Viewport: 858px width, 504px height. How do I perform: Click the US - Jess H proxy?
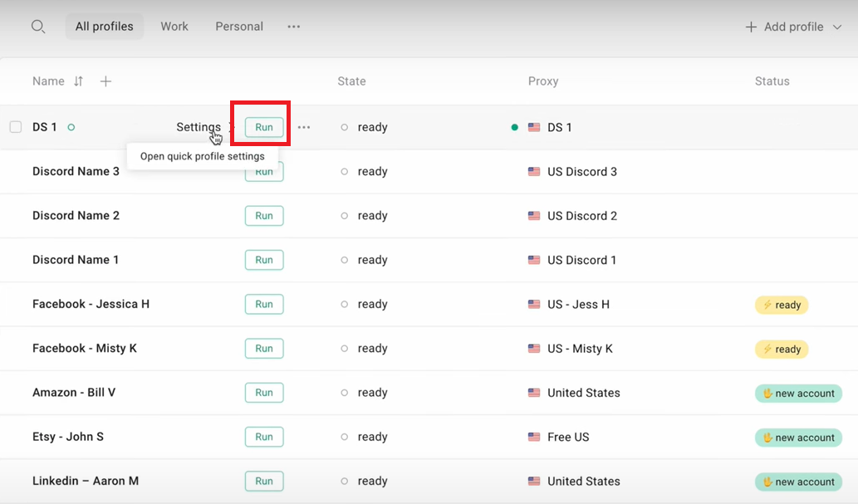578,304
